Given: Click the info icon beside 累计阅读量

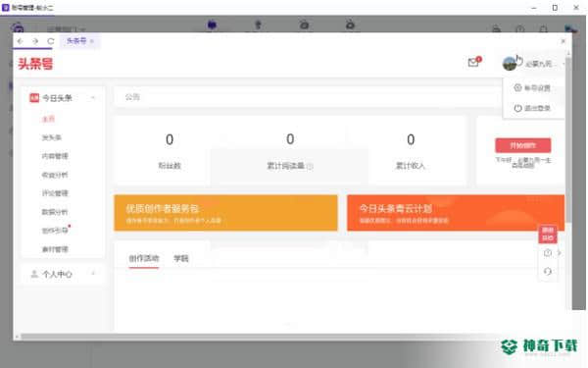Looking at the screenshot, I should (x=310, y=166).
